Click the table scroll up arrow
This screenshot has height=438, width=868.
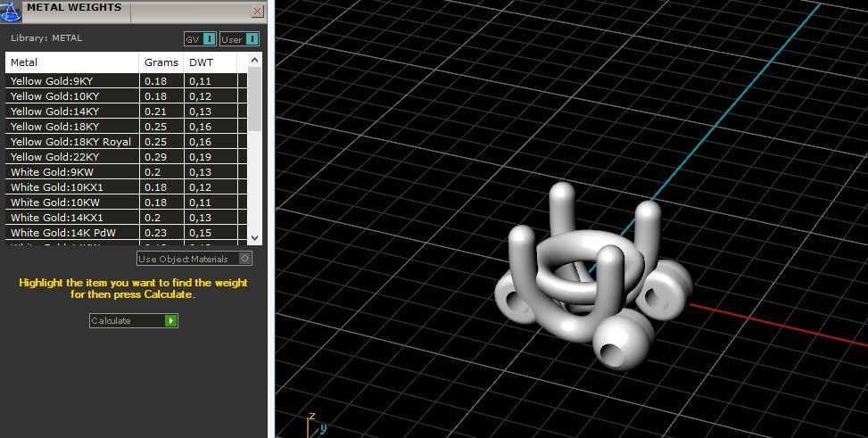pyautogui.click(x=254, y=60)
